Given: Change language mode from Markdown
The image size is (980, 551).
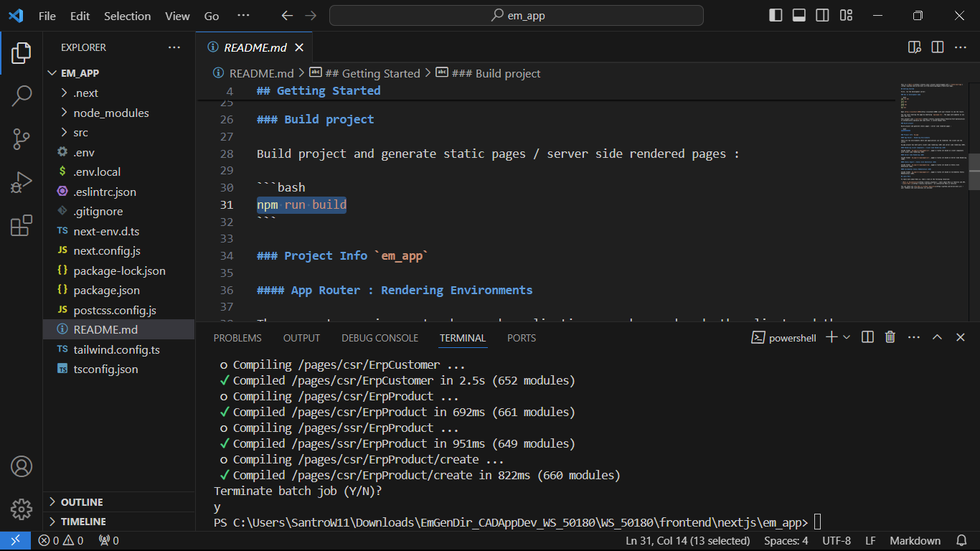Looking at the screenshot, I should 915,541.
